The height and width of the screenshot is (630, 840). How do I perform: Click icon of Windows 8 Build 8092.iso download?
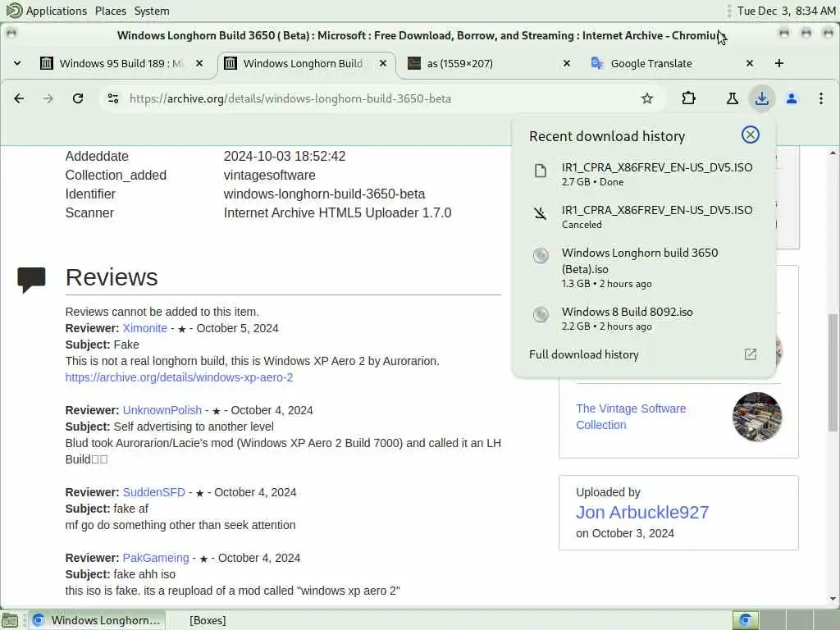(541, 314)
